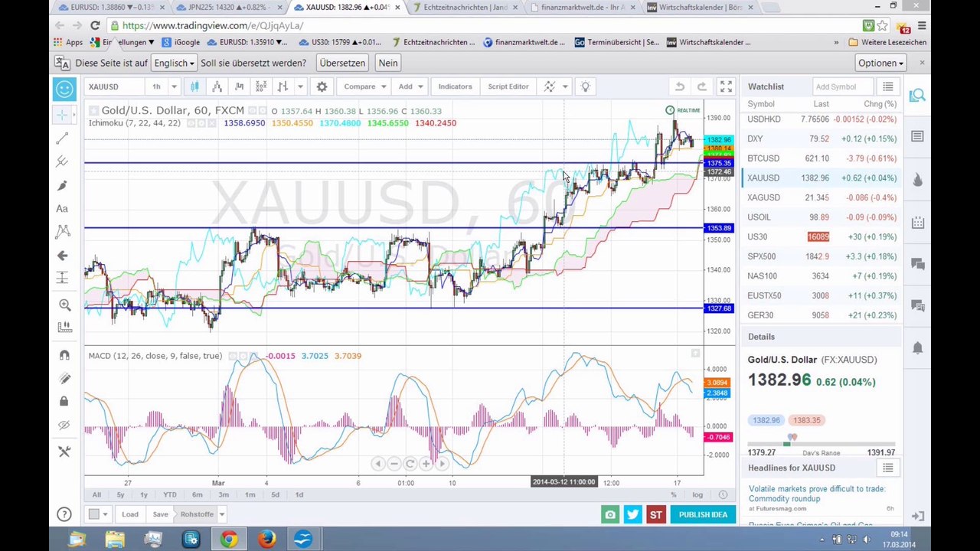Open Chrome from the Windows taskbar
The height and width of the screenshot is (551, 980).
coord(228,540)
